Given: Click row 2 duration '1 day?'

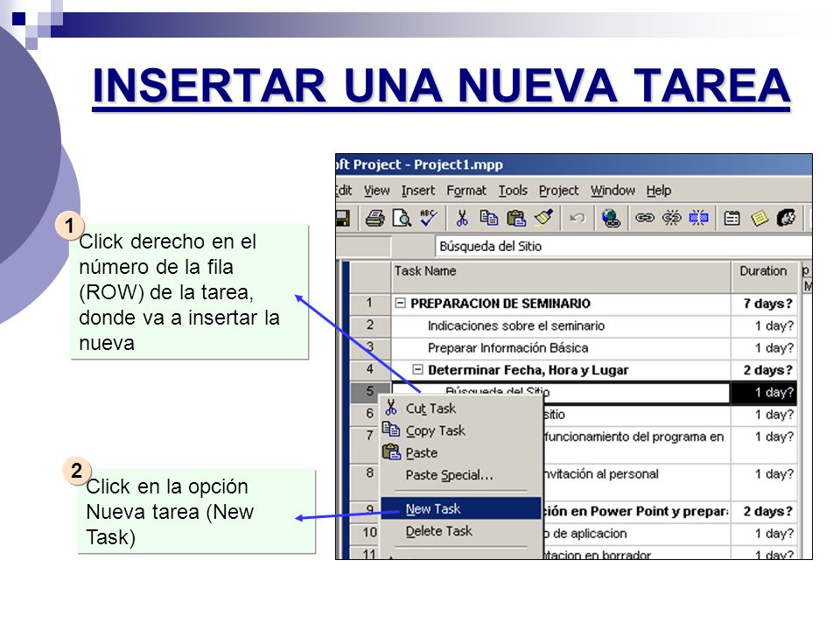Looking at the screenshot, I should click(764, 325).
